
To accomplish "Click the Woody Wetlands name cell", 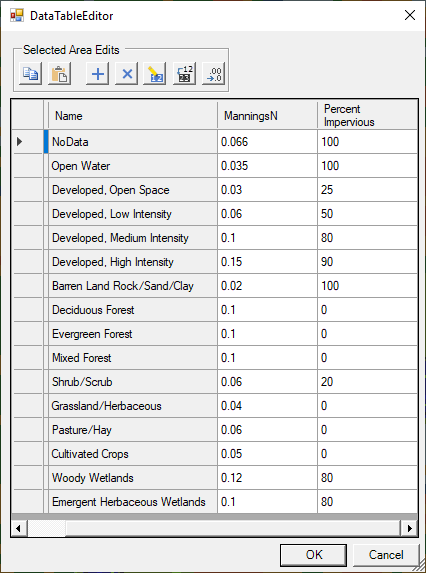I will 133,478.
